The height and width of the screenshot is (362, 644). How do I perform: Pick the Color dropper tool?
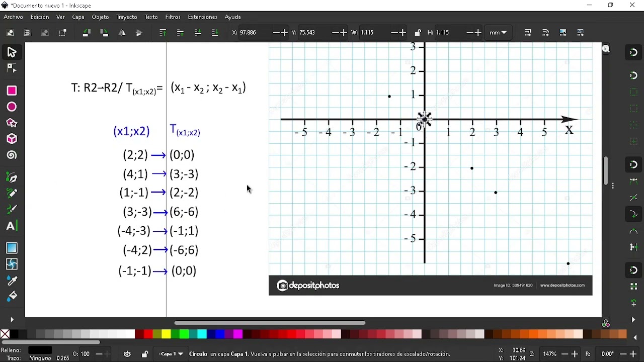pyautogui.click(x=12, y=281)
